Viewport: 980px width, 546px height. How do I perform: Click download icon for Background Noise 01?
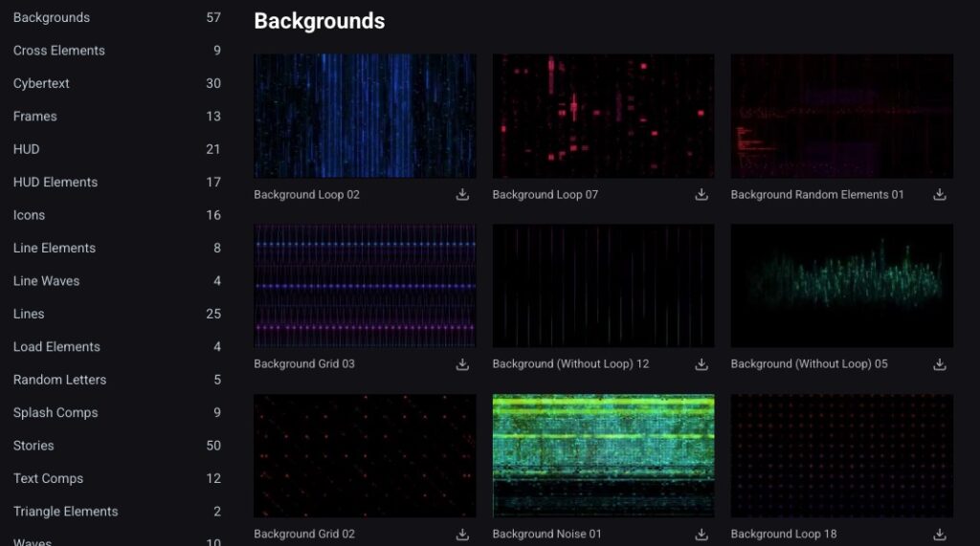tap(702, 535)
